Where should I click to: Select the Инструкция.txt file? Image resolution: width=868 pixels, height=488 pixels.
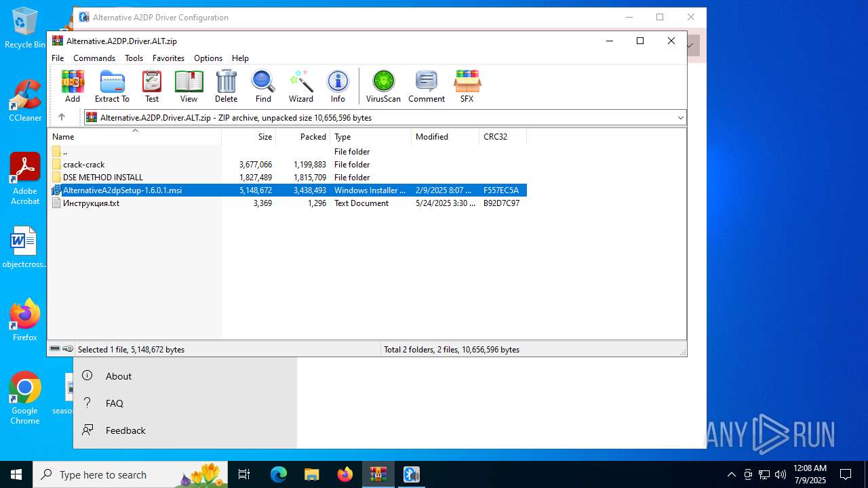288,203
